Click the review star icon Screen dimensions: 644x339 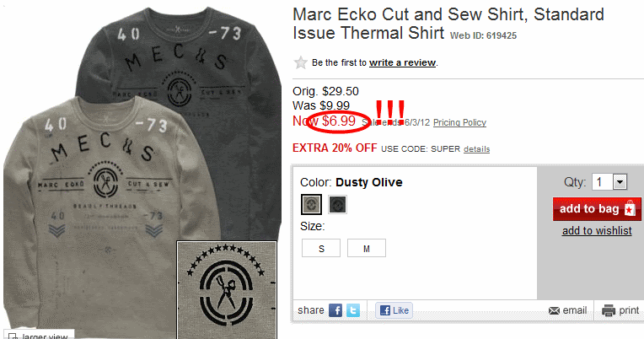tap(300, 62)
